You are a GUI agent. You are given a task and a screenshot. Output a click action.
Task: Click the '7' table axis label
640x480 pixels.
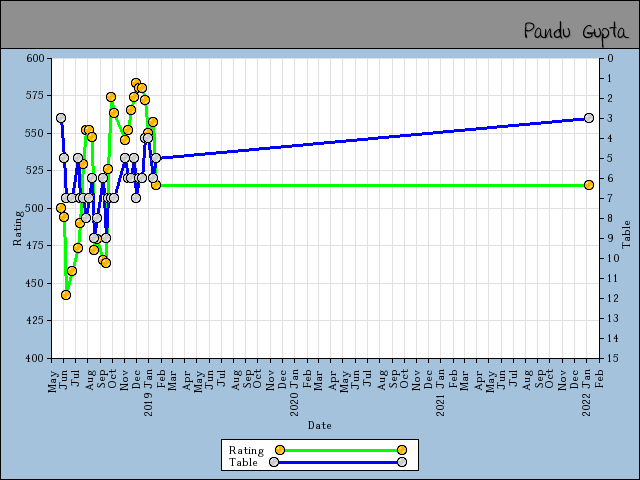(x=611, y=198)
